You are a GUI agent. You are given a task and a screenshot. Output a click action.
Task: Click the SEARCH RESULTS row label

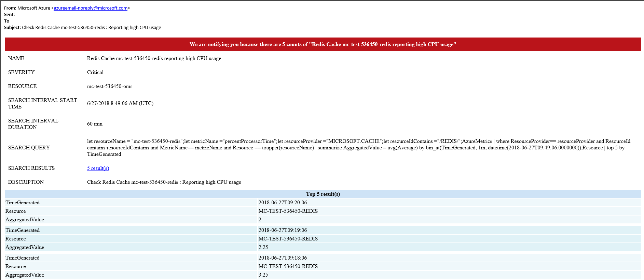(31, 168)
